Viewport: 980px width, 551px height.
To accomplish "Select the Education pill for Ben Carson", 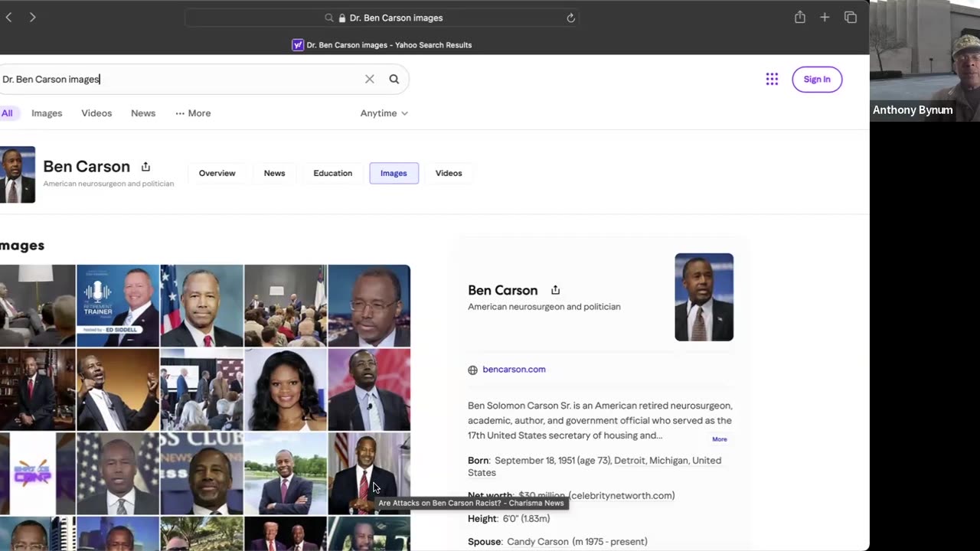I will (333, 173).
